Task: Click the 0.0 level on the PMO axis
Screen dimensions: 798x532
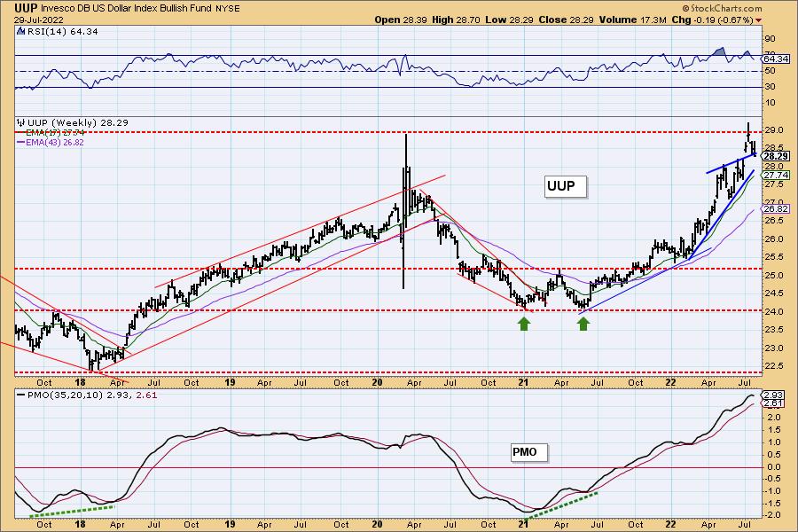Action: 772,467
